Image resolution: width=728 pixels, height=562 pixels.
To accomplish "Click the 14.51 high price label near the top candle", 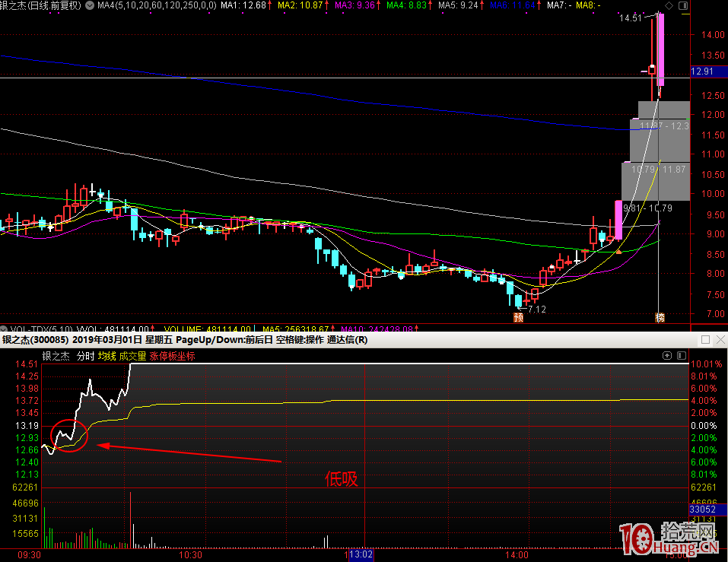I will 631,18.
